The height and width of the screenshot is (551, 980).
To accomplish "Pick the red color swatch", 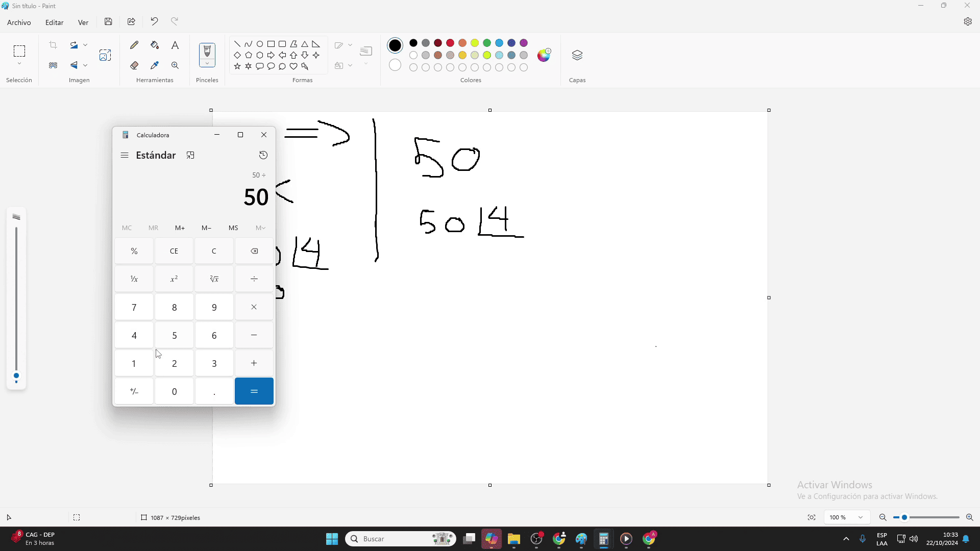I will (450, 43).
